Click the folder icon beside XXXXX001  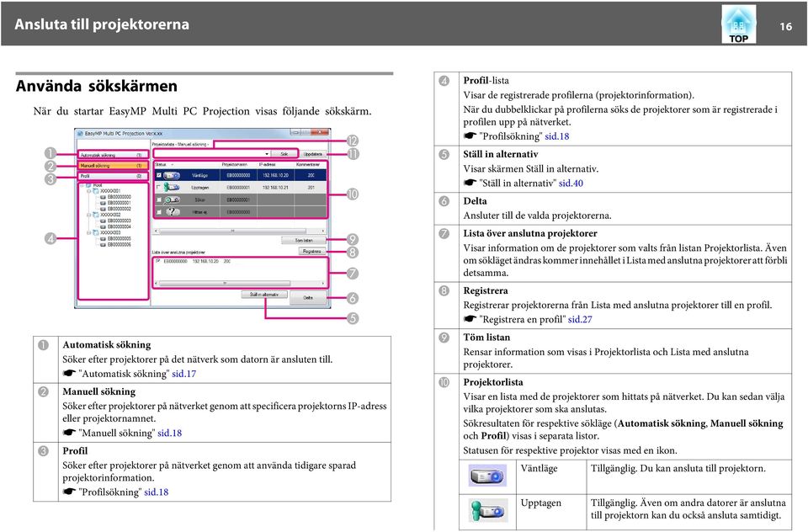[96, 191]
